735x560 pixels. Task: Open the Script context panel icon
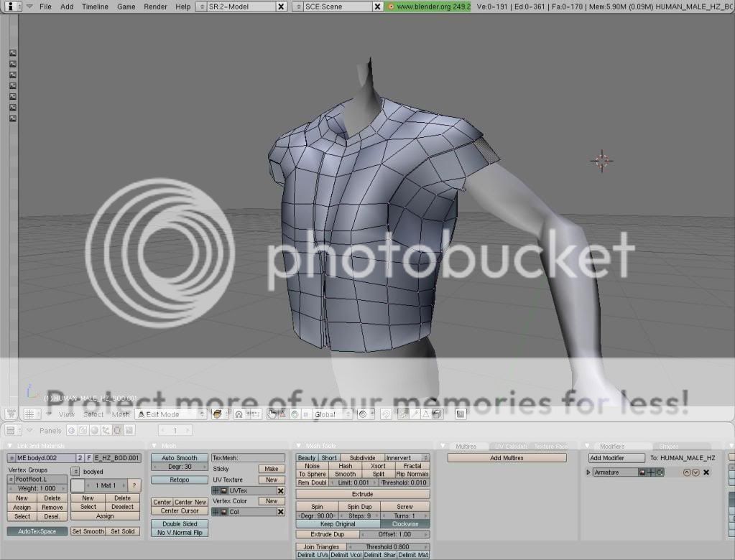click(x=83, y=430)
